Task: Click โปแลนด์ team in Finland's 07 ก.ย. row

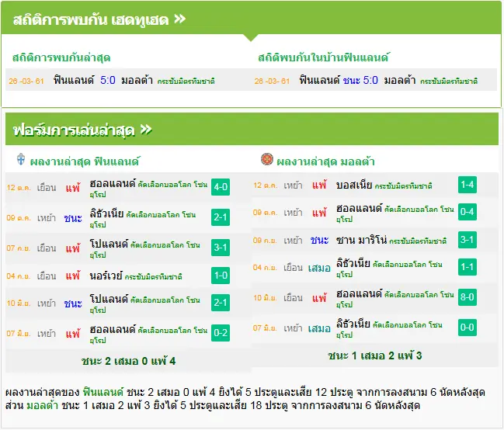Action: (x=109, y=244)
